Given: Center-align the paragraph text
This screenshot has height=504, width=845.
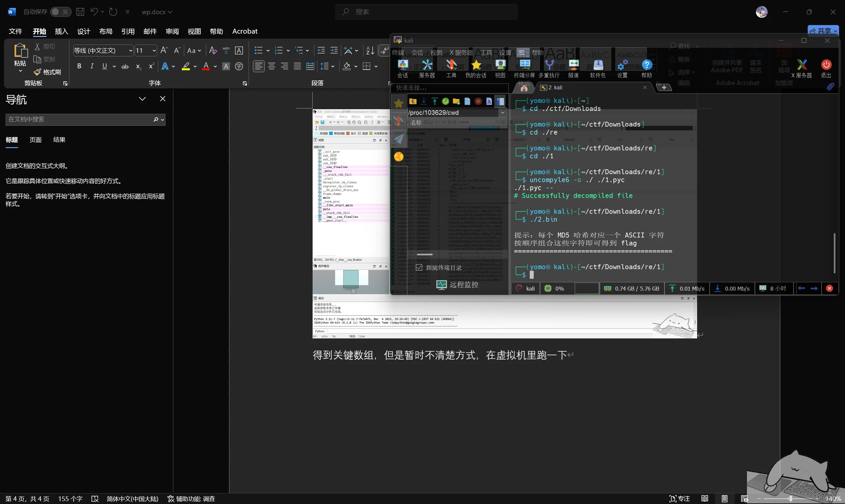Looking at the screenshot, I should [x=271, y=66].
